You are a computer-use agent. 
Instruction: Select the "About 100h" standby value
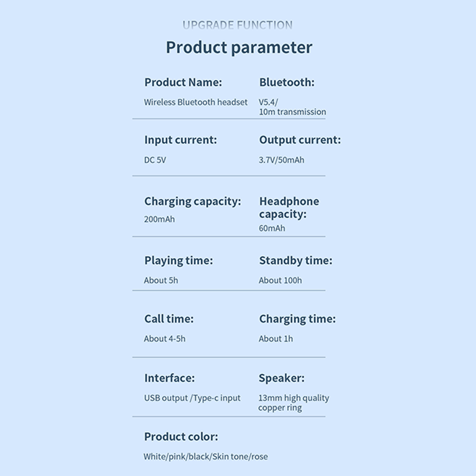click(280, 280)
